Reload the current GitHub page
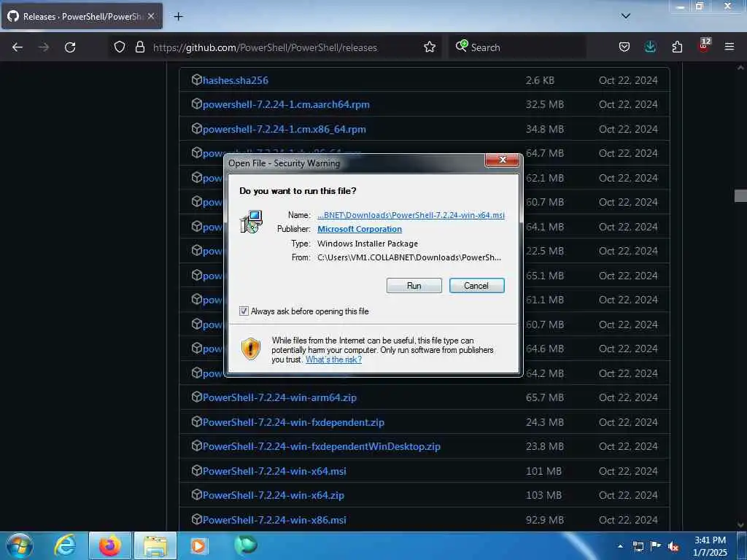Image resolution: width=747 pixels, height=560 pixels. [70, 47]
